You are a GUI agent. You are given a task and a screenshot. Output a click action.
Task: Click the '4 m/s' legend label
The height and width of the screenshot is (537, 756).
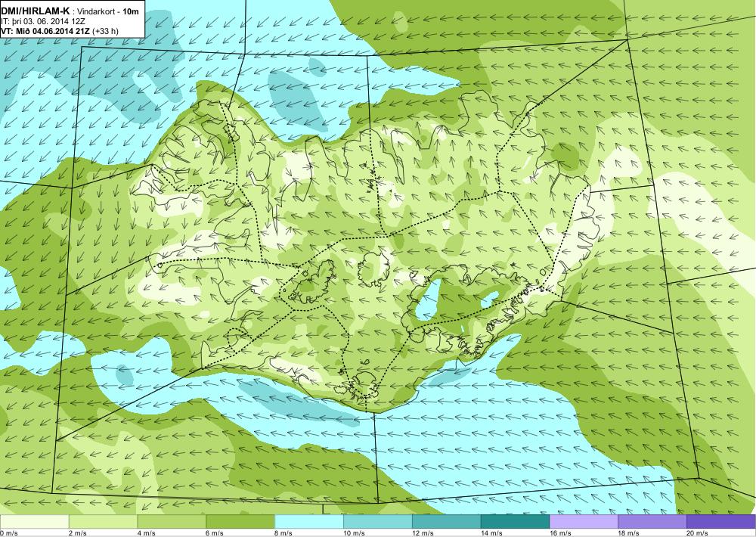(147, 533)
